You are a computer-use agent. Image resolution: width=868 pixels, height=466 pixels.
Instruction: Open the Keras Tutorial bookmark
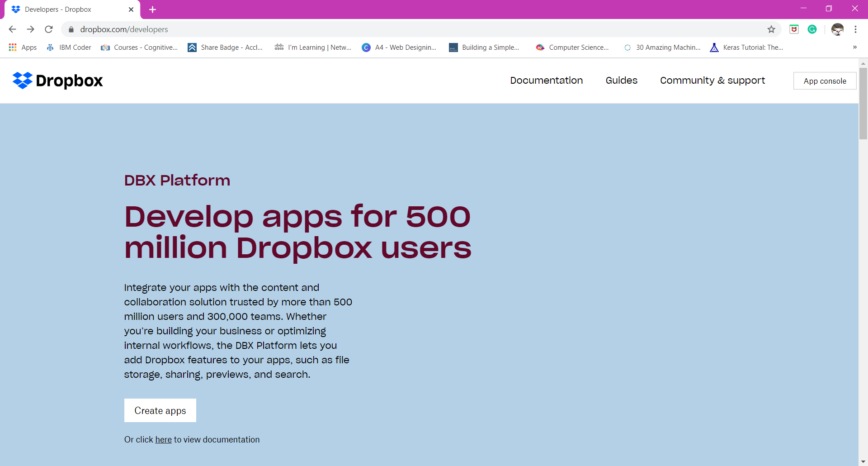click(746, 47)
